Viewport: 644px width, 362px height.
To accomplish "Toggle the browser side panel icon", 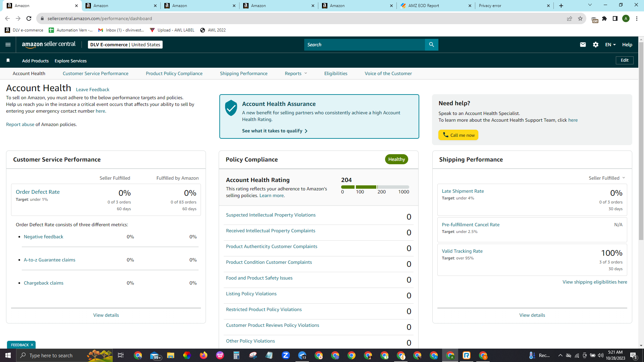I will click(615, 18).
